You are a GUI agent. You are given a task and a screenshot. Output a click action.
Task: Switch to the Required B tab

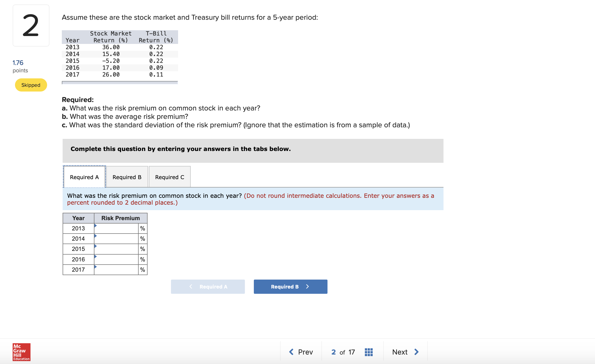click(x=127, y=177)
